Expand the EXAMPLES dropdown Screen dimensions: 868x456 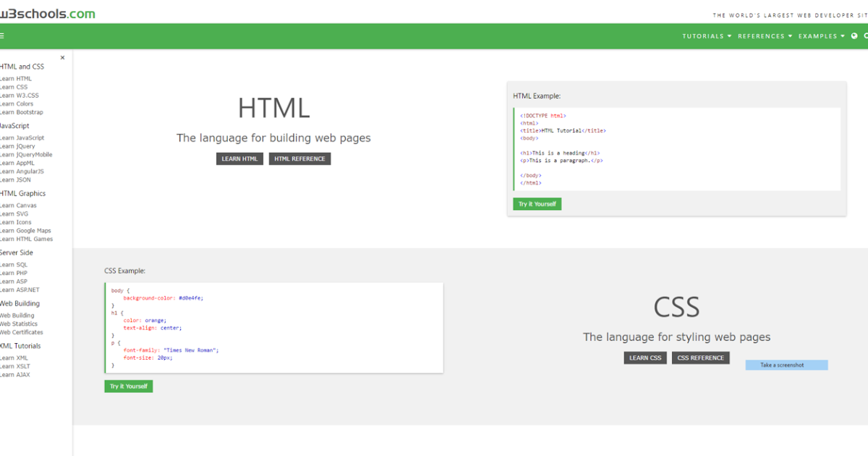click(x=817, y=35)
